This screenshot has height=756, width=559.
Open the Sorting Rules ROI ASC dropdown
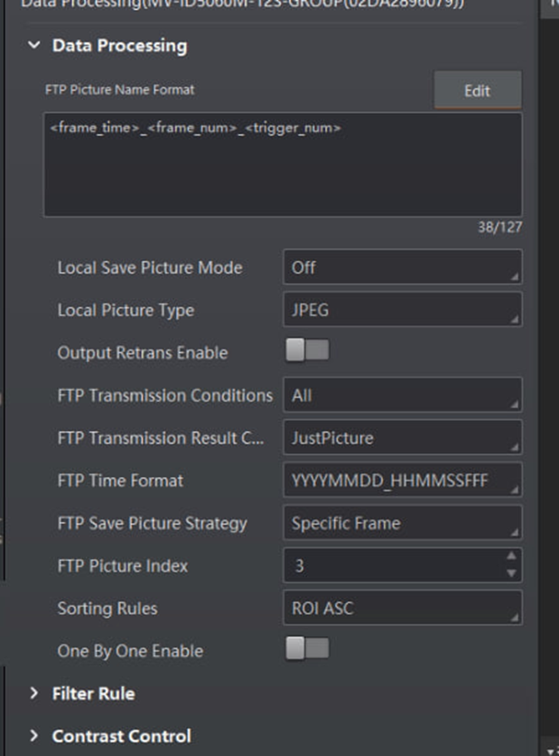point(402,608)
